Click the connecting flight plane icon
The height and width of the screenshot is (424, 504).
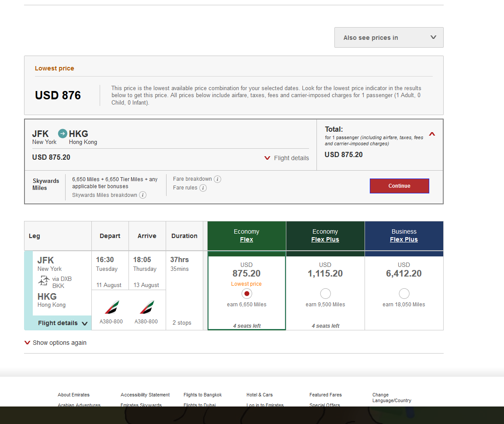44,281
